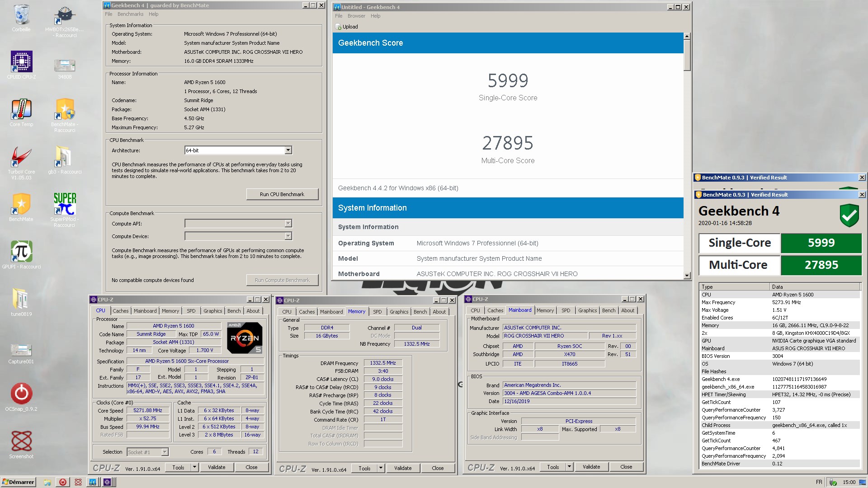Screen dimensions: 868x488
Task: Click Close in CPU-Z Memory window
Action: pos(438,468)
